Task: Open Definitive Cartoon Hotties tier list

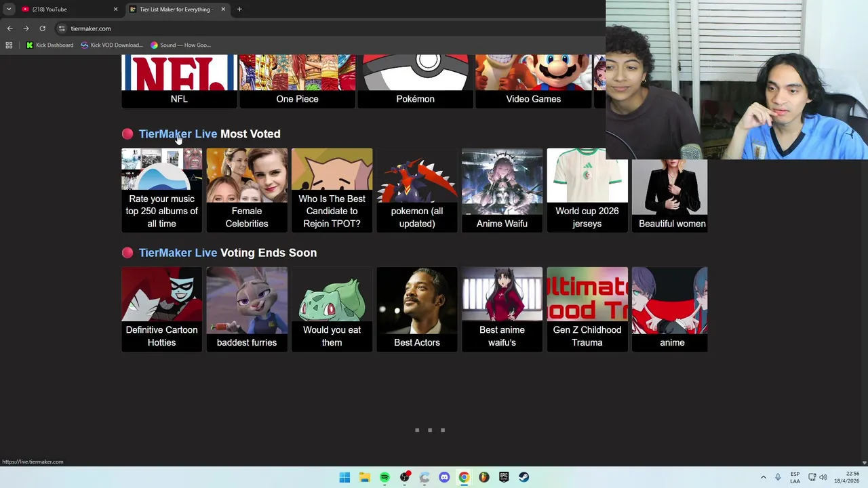Action: coord(161,309)
